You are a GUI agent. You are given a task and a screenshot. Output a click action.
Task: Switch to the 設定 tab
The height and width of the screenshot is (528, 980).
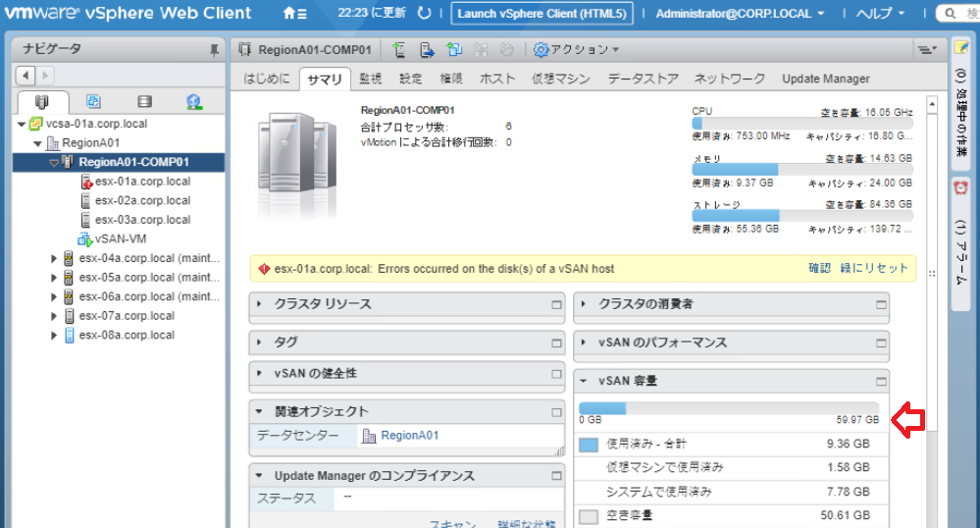(x=411, y=79)
